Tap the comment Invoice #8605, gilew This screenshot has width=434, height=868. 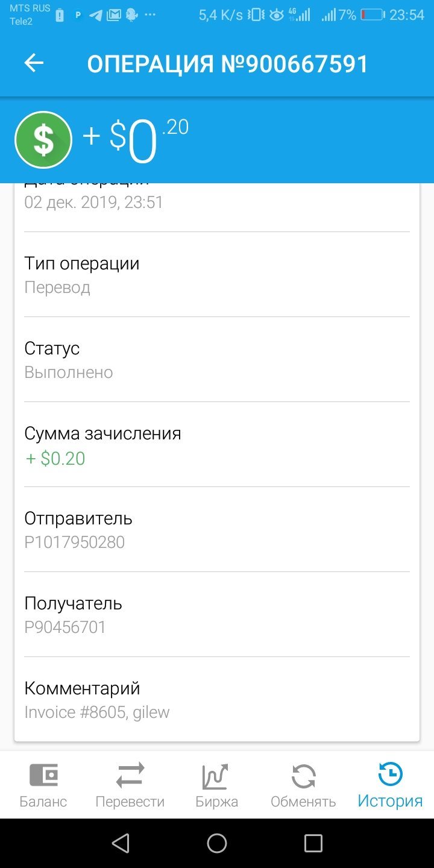tap(97, 712)
